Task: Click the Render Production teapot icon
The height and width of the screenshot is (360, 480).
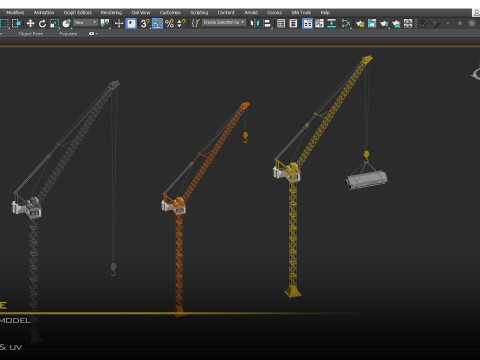Action: [x=384, y=23]
